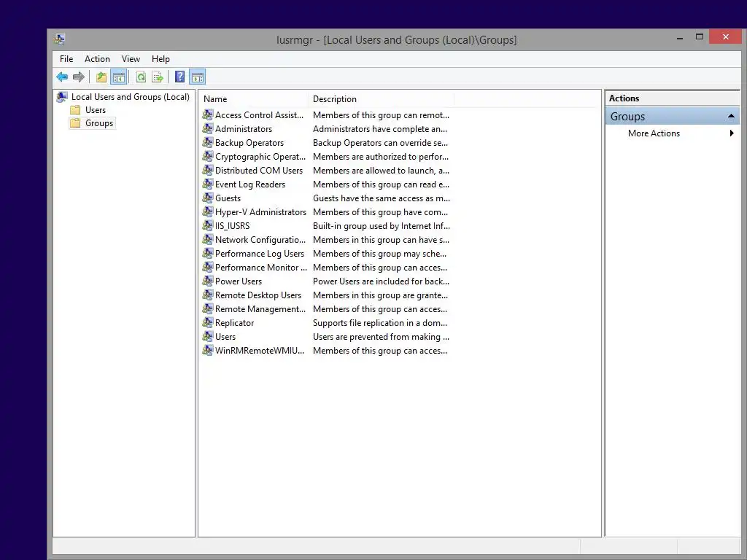The height and width of the screenshot is (560, 747).
Task: Toggle Show/Hide Console Tree toolbar icon
Action: coord(119,77)
